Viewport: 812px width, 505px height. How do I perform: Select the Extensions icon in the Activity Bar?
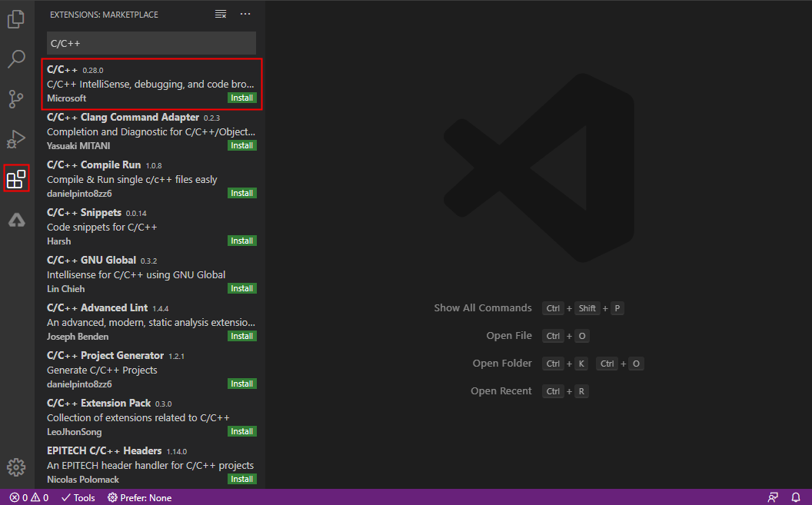pos(16,179)
